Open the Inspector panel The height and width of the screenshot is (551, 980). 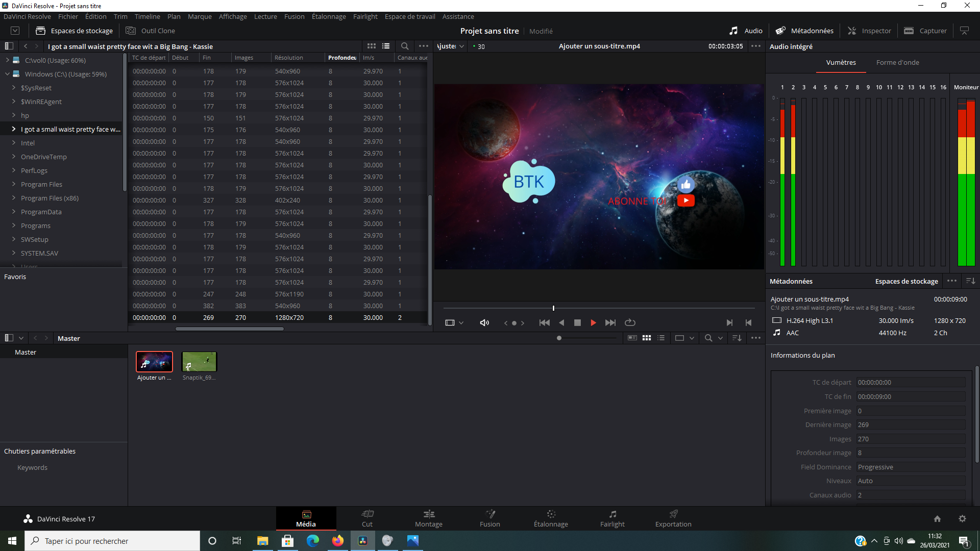[869, 31]
